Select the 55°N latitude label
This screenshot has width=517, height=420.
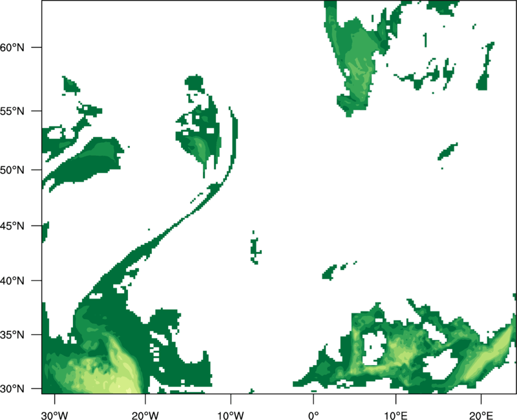[12, 111]
